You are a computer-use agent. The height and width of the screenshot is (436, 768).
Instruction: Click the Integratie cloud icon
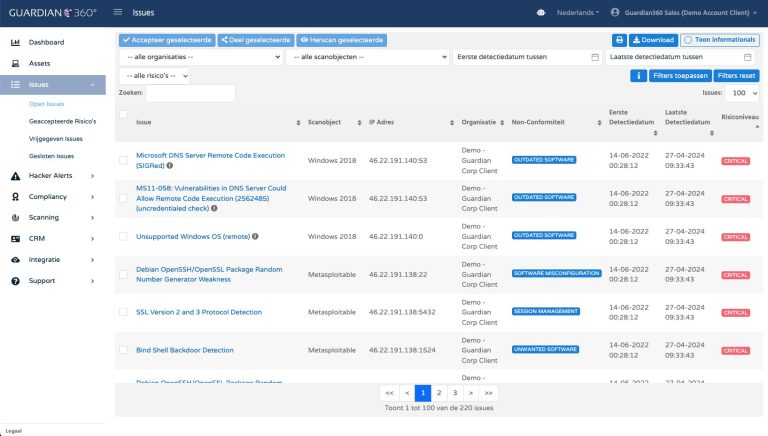pos(16,260)
